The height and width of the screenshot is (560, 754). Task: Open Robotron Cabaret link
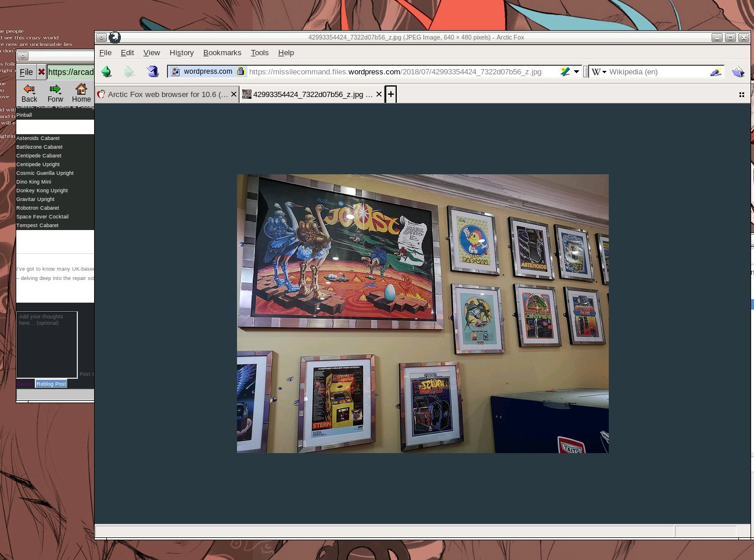(x=37, y=208)
